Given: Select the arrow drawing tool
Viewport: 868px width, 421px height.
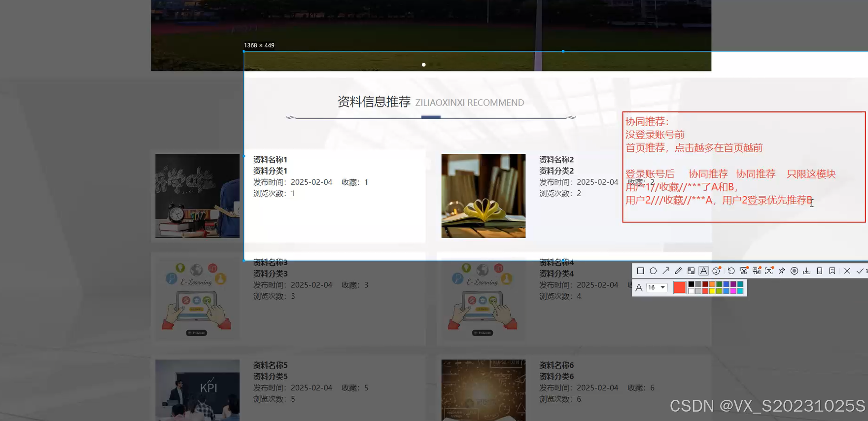Looking at the screenshot, I should 666,271.
